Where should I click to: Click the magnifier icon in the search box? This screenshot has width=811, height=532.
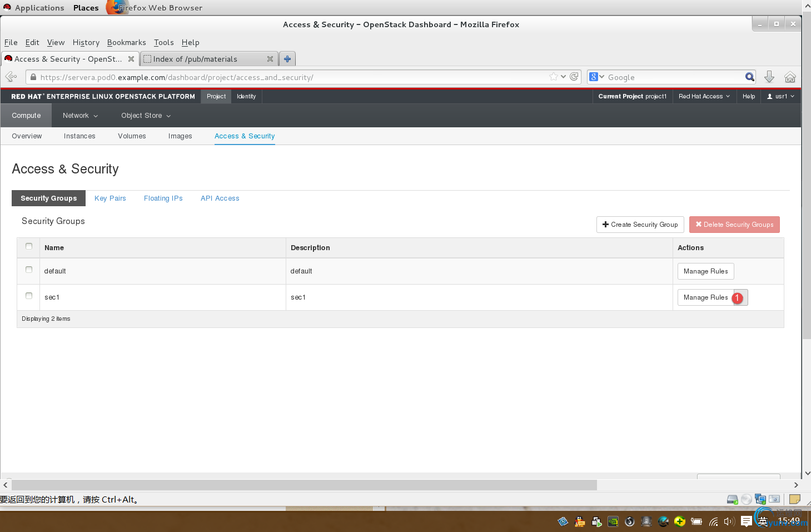coord(750,77)
